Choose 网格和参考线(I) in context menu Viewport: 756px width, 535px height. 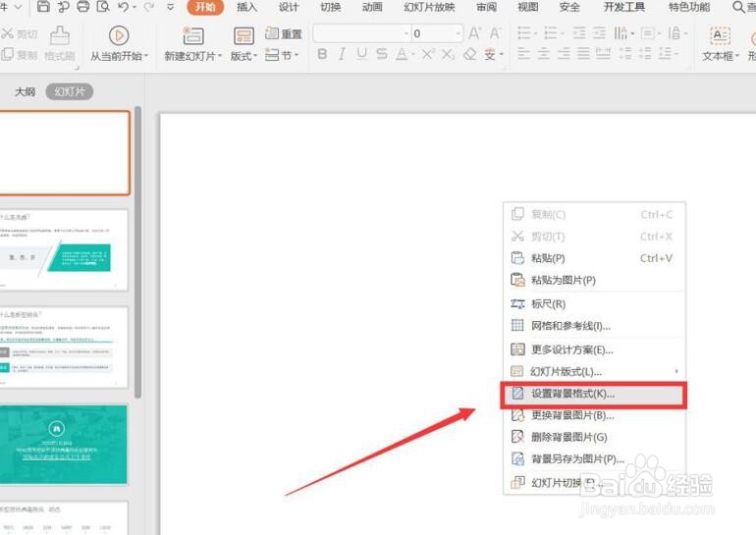[594, 326]
